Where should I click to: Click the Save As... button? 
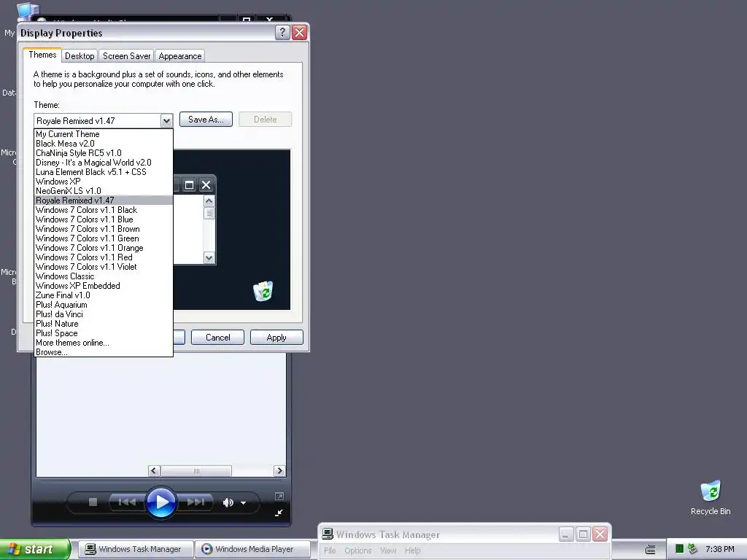point(206,120)
